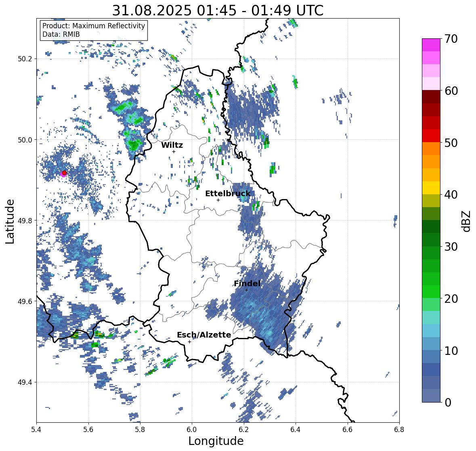This screenshot has height=451, width=476.
Task: Click the Esch/Alzette station label
Action: (204, 335)
